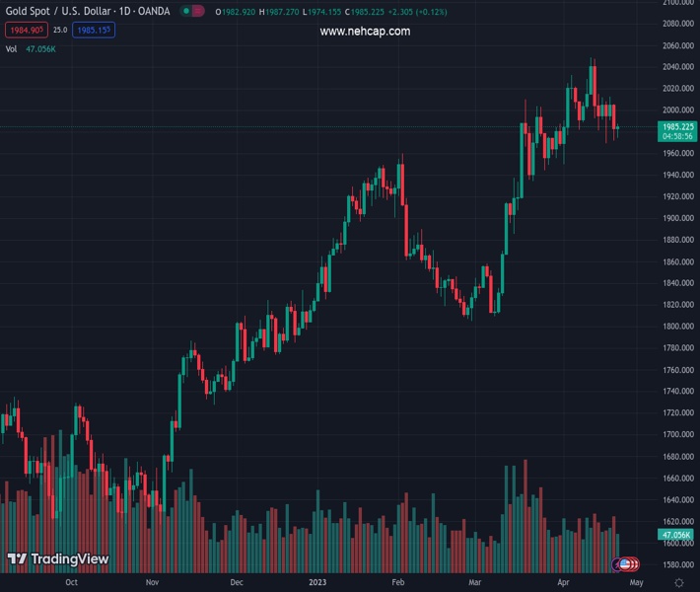Screen dimensions: 700x592
Task: Click the May label on time axis
Action: tap(636, 582)
